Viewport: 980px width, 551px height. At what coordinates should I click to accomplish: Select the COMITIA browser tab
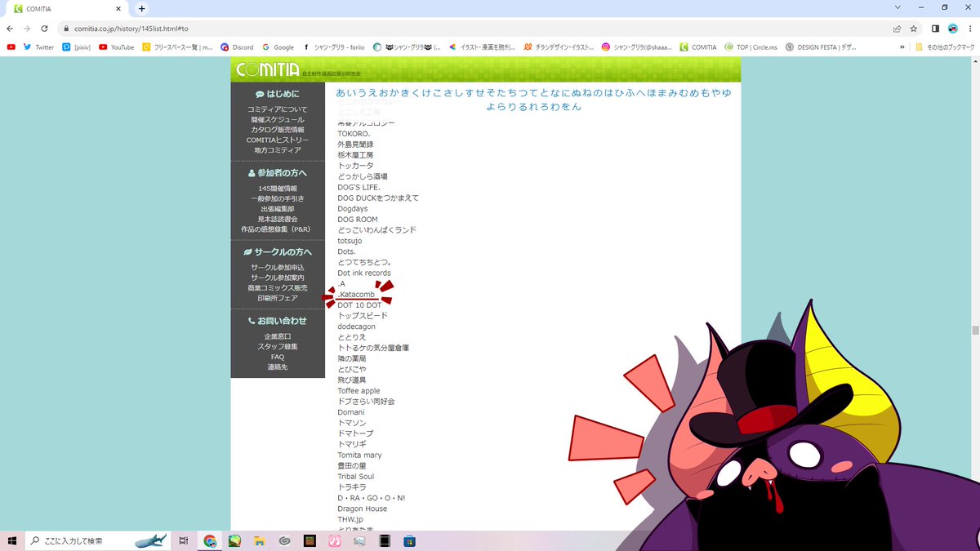(x=67, y=8)
